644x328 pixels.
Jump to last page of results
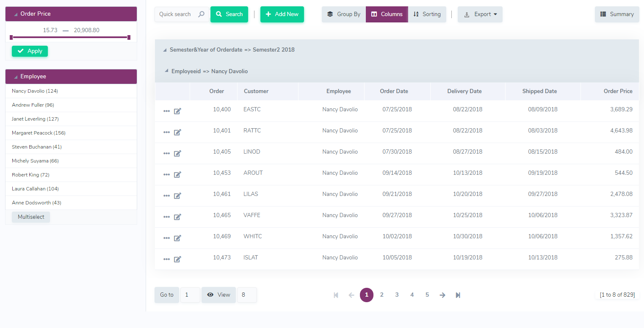tap(458, 295)
